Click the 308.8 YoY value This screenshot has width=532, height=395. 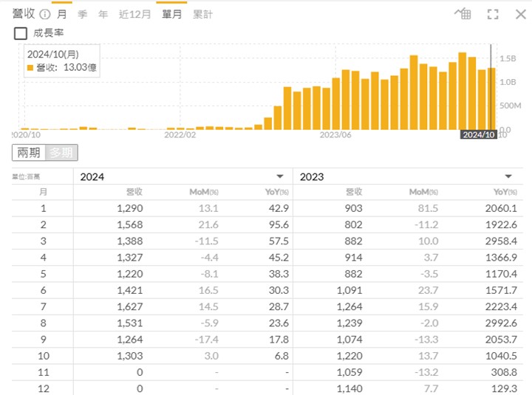[x=504, y=372]
